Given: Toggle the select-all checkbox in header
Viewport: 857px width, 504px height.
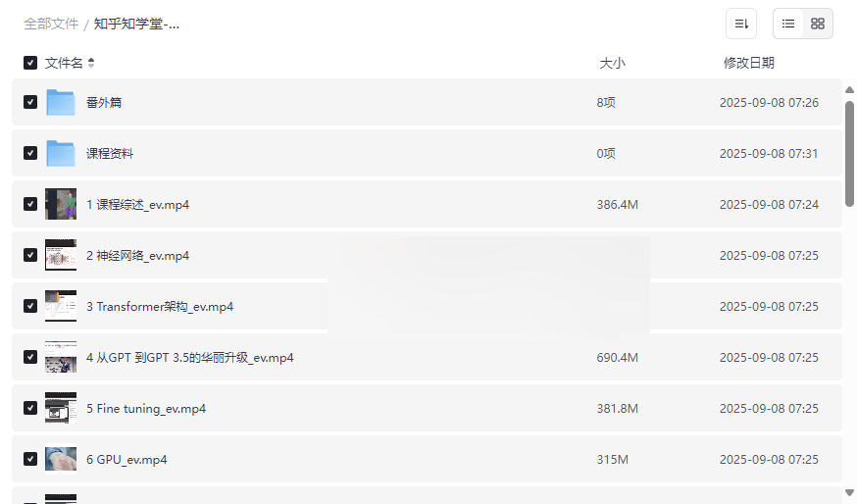Looking at the screenshot, I should 30,63.
